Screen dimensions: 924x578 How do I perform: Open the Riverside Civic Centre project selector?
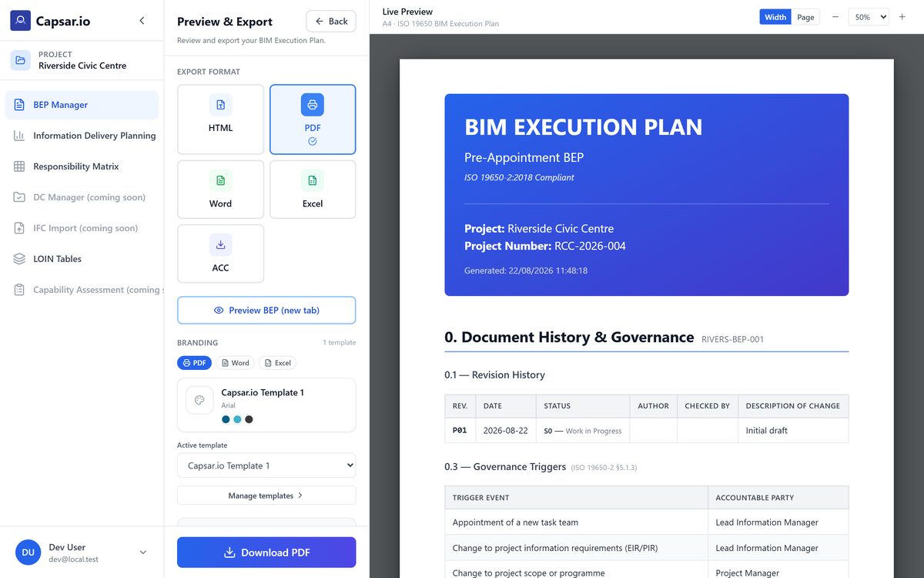click(82, 60)
